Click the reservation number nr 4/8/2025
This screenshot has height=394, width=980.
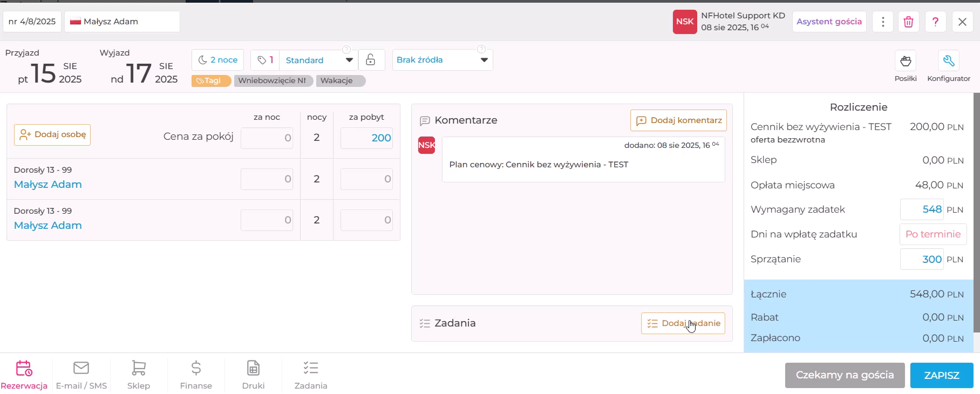coord(32,22)
